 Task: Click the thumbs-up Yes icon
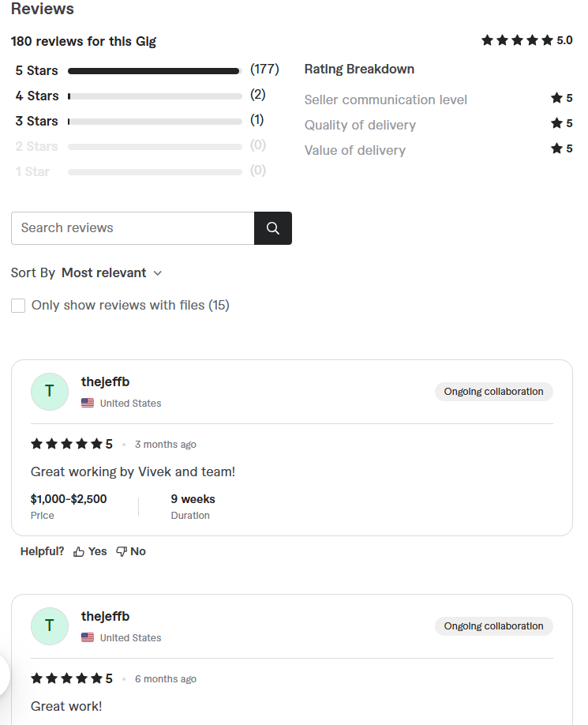[79, 551]
